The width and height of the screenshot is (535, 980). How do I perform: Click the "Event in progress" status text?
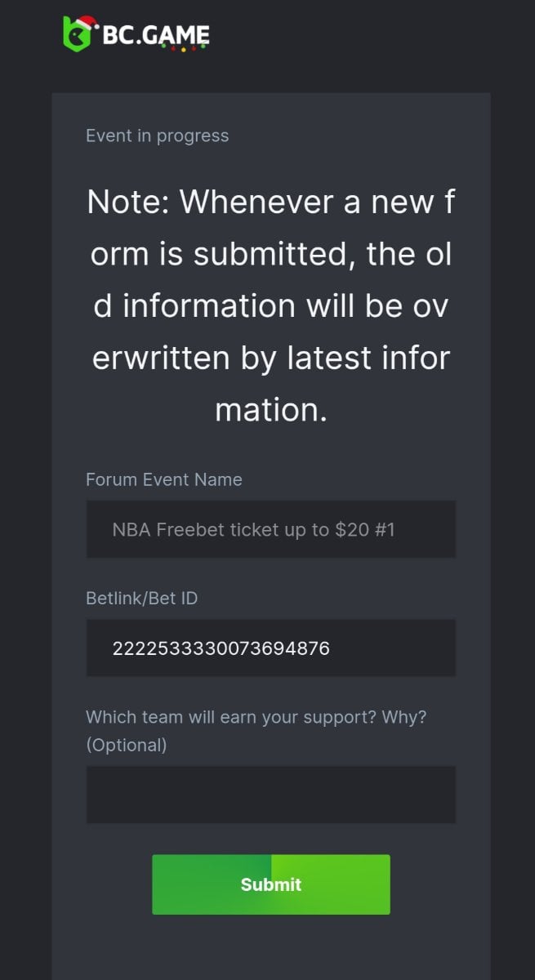pyautogui.click(x=157, y=136)
